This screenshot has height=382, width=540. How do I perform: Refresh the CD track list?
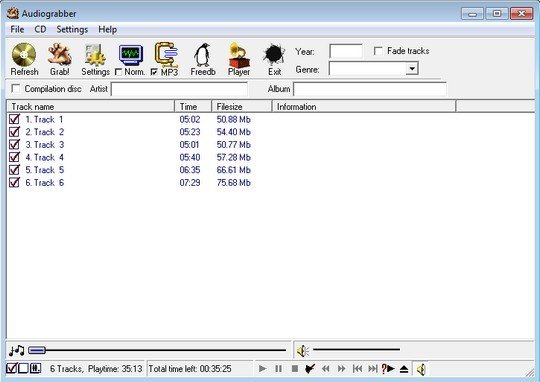(24, 59)
